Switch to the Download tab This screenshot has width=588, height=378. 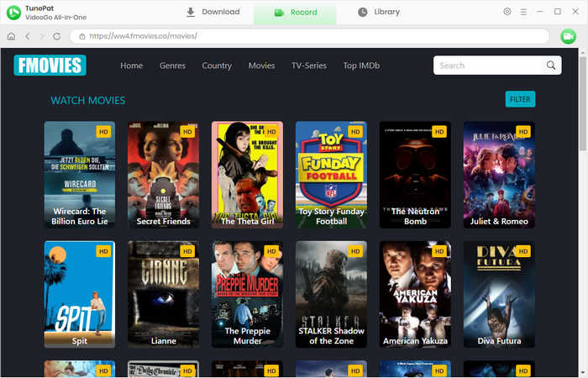(213, 12)
